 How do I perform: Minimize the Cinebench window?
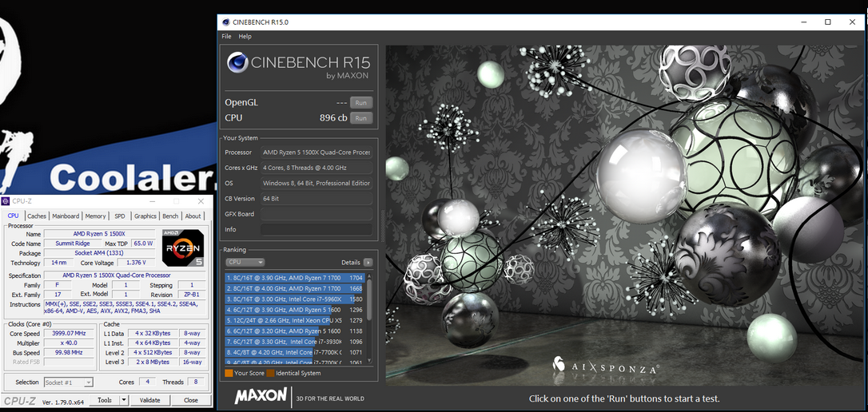pos(803,22)
